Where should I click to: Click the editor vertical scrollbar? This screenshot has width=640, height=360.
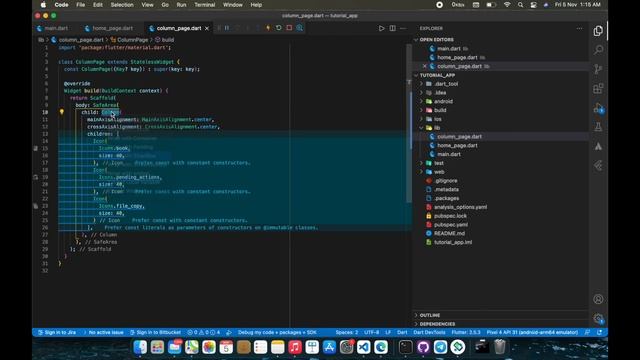tap(409, 122)
